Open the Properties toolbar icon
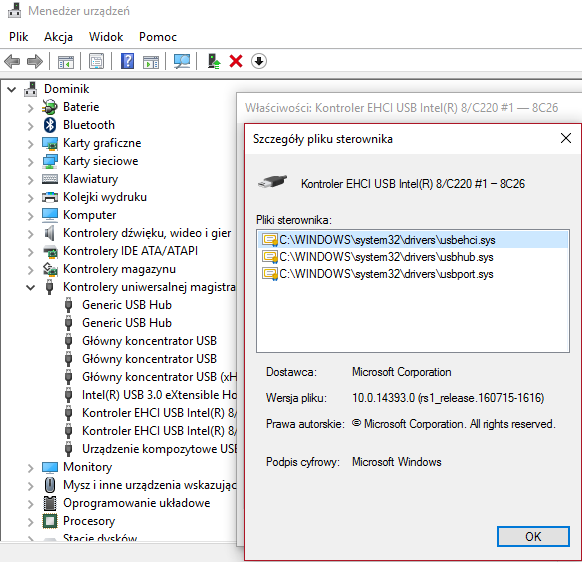 tap(97, 61)
